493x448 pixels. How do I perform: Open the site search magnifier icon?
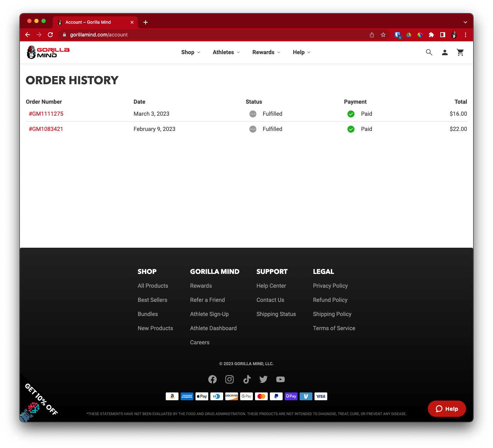429,52
